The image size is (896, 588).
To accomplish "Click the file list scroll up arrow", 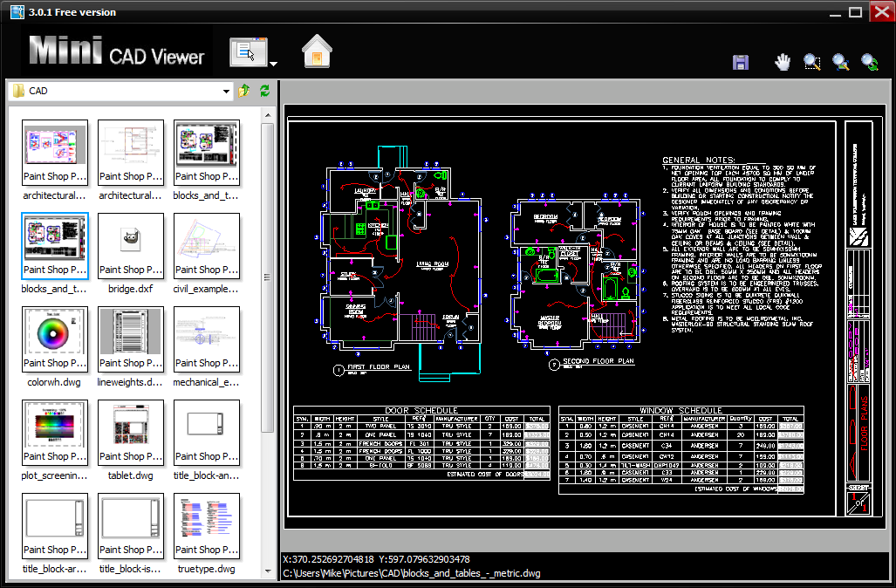I will [268, 115].
